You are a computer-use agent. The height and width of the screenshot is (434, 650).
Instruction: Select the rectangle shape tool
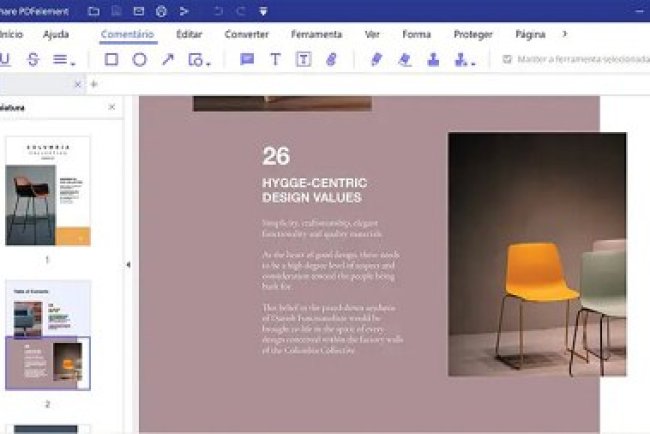tap(112, 60)
